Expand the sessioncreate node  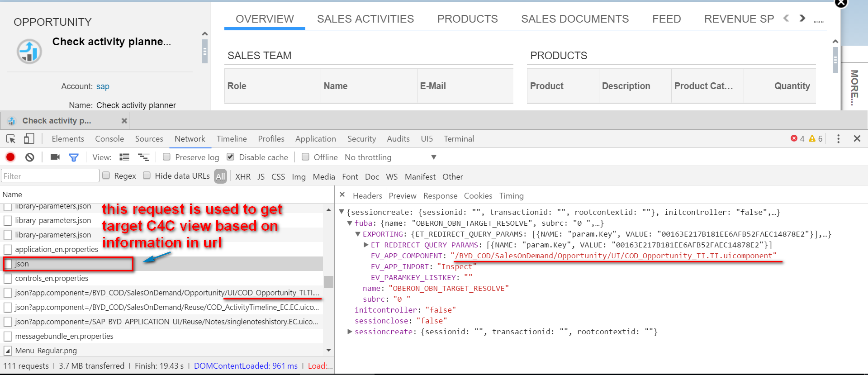pyautogui.click(x=350, y=332)
